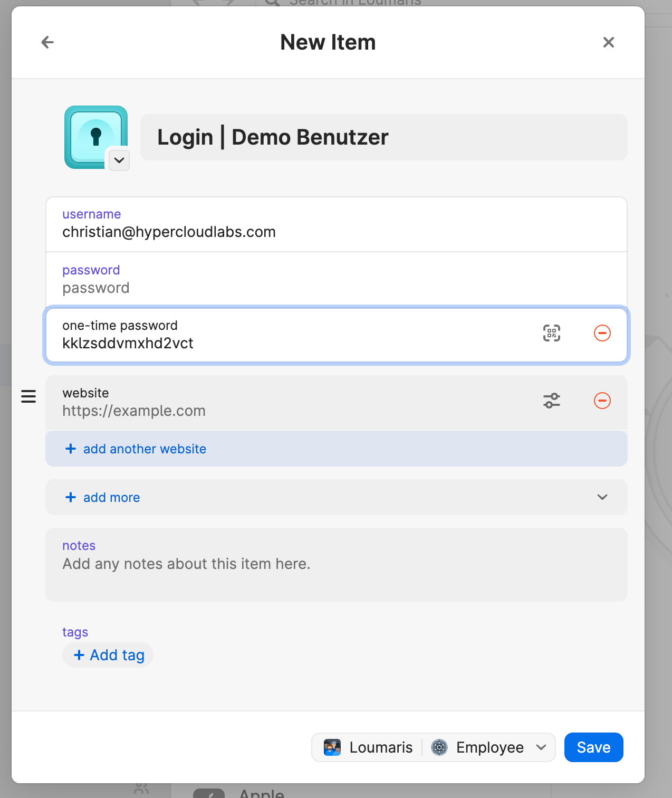
Task: Open the Loumaris Employee vault selector
Action: pyautogui.click(x=433, y=747)
